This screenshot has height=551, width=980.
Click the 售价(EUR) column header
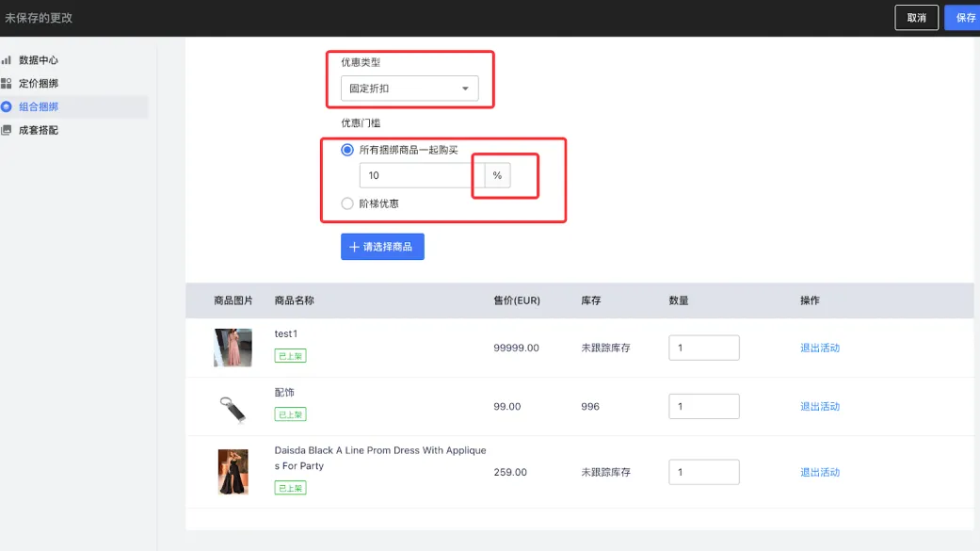(x=517, y=300)
